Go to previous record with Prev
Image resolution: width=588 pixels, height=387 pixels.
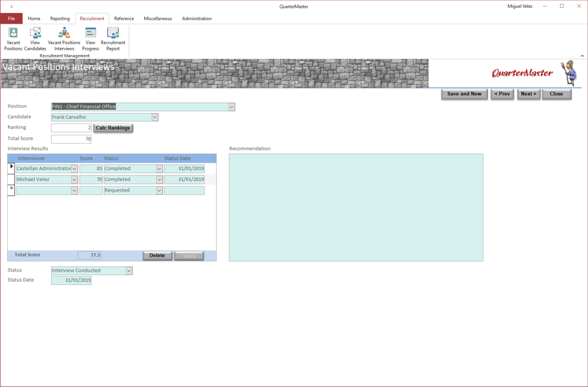(502, 94)
